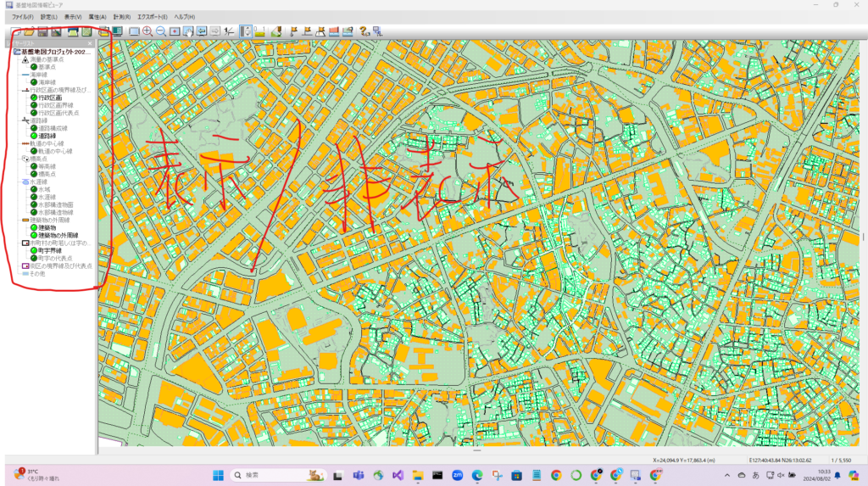Click the その他 item in layer list
Viewport: 868px width, 486px height.
[x=38, y=273]
